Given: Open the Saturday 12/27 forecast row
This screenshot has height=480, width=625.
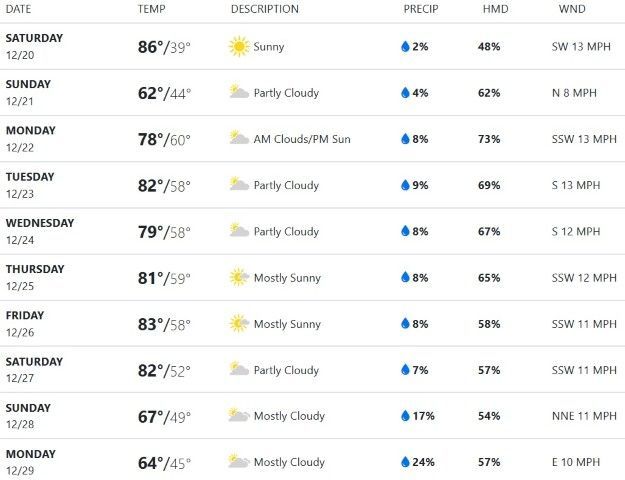Looking at the screenshot, I should click(x=312, y=370).
